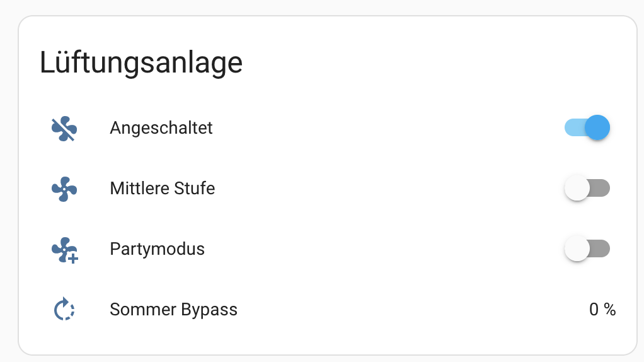Enable the Mittlere Stufe toggle
Image resolution: width=644 pixels, height=362 pixels.
[x=587, y=189]
